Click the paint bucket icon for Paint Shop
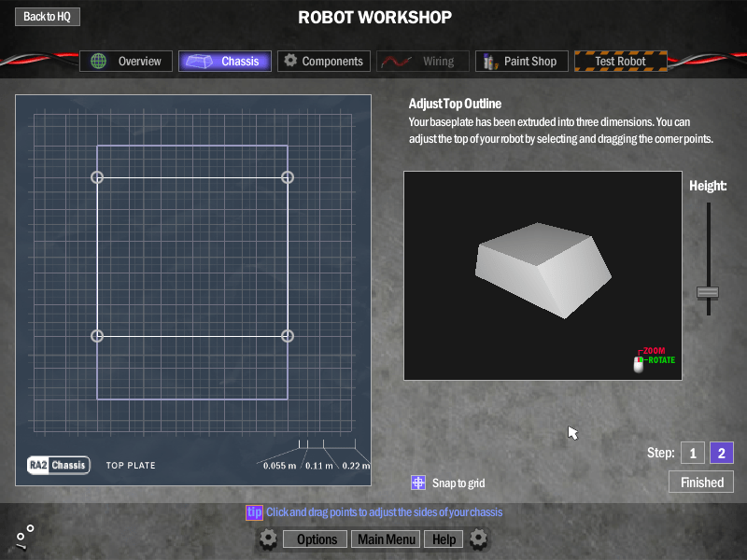Image resolution: width=747 pixels, height=560 pixels. pyautogui.click(x=488, y=62)
